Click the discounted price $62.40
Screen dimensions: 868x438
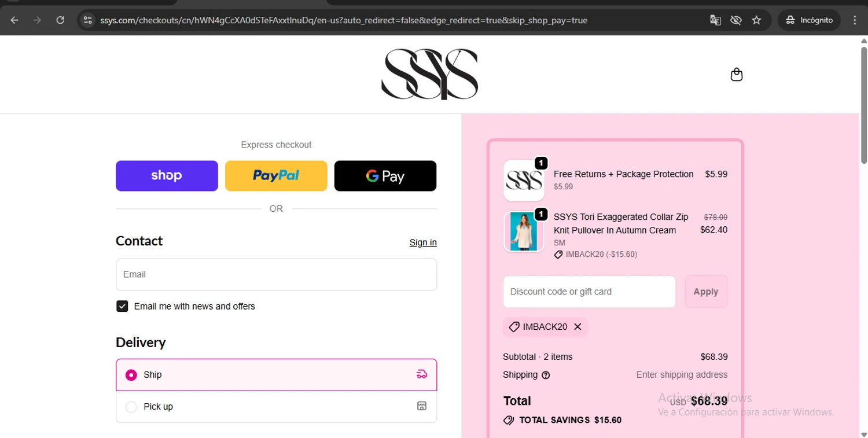coord(714,230)
